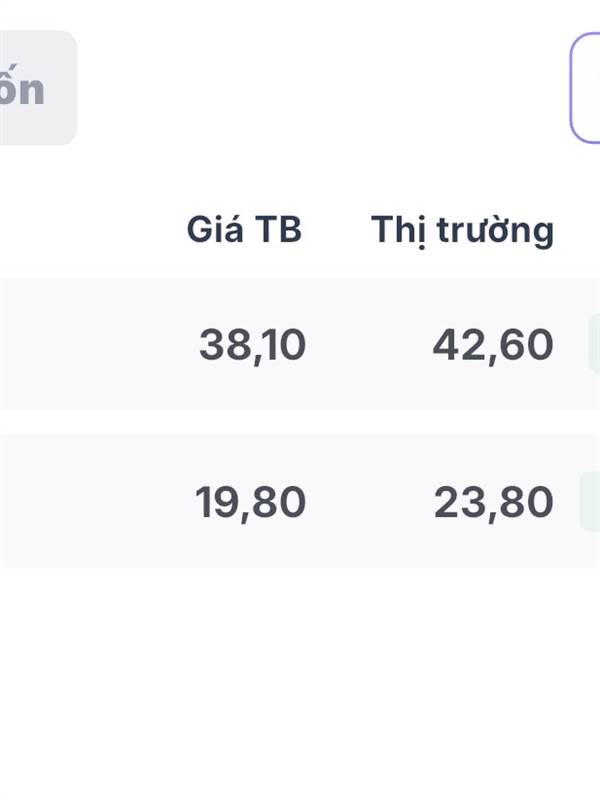This screenshot has width=600, height=800.
Task: Click the stock name cell left of 19,80
Action: click(87, 502)
